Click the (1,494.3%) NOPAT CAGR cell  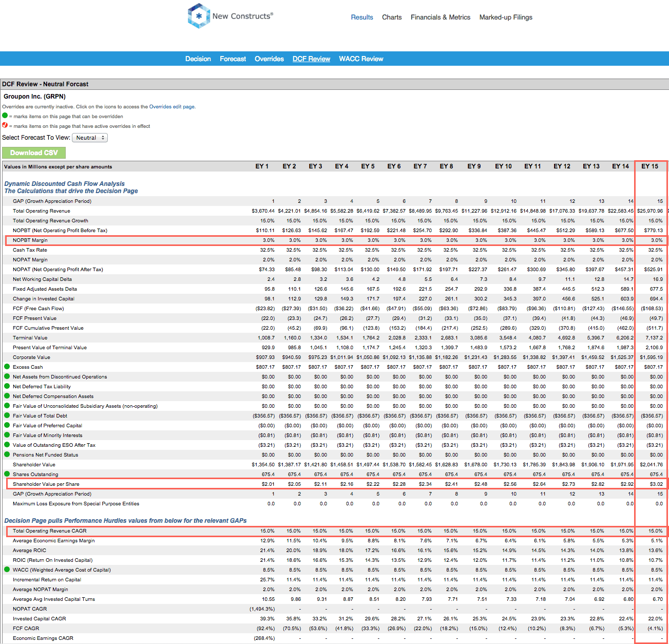tap(262, 609)
